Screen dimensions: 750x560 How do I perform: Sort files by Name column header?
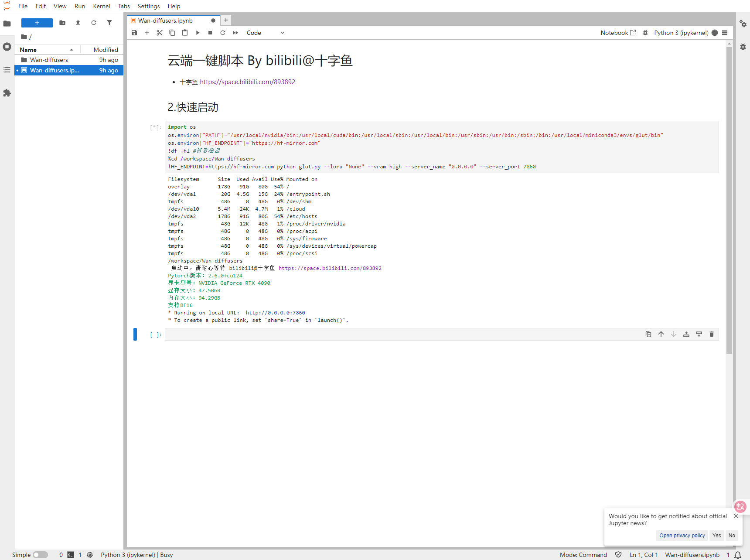point(28,50)
